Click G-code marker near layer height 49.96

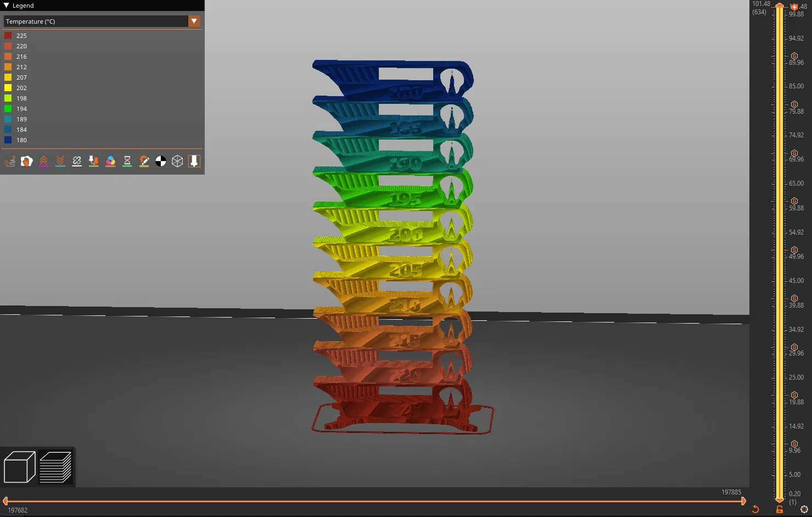pos(794,250)
